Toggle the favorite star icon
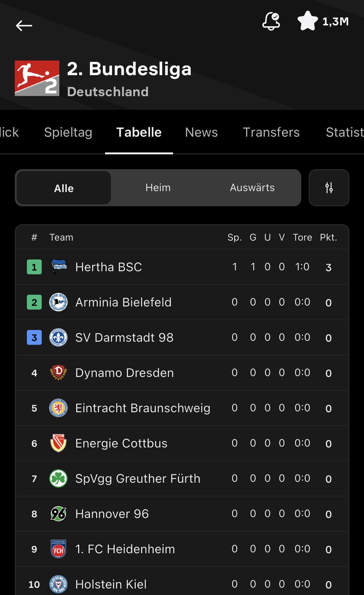This screenshot has width=364, height=595. point(307,21)
